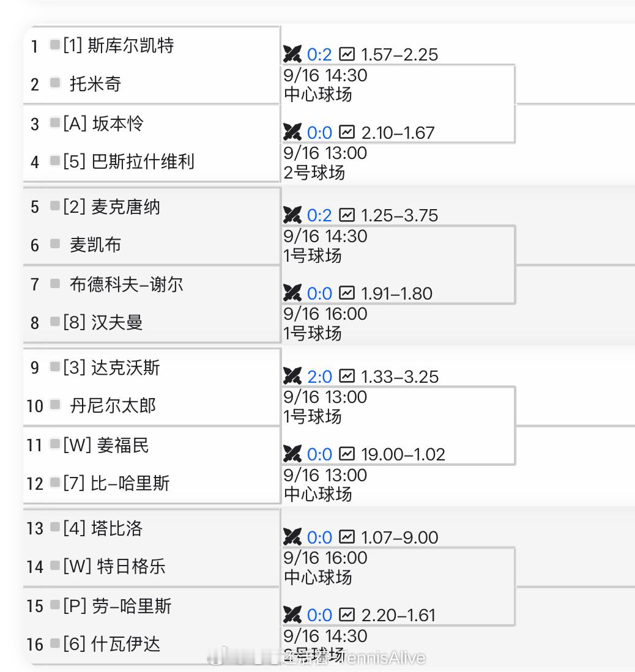The width and height of the screenshot is (635, 672).
Task: Open odds chart icon next to 1.57–2.25
Action: [x=347, y=54]
